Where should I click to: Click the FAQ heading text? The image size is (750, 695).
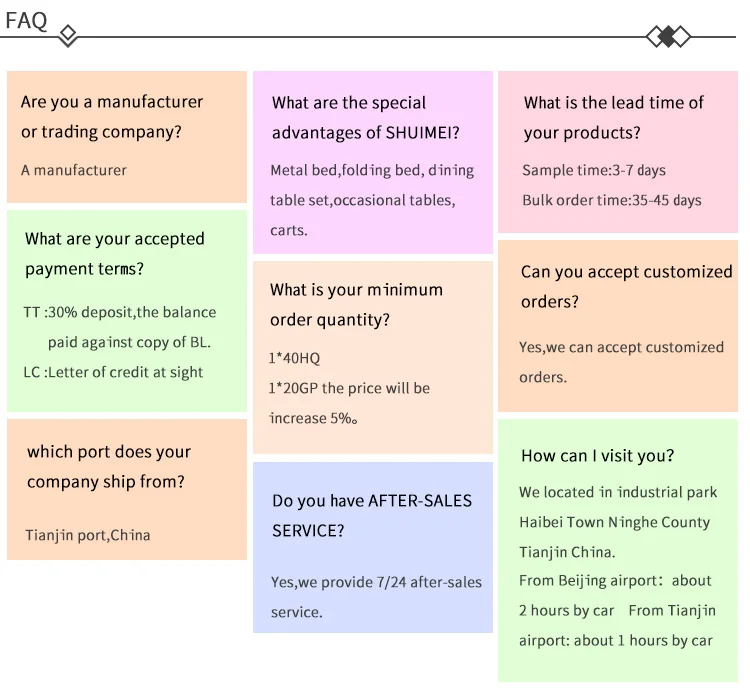pyautogui.click(x=26, y=21)
